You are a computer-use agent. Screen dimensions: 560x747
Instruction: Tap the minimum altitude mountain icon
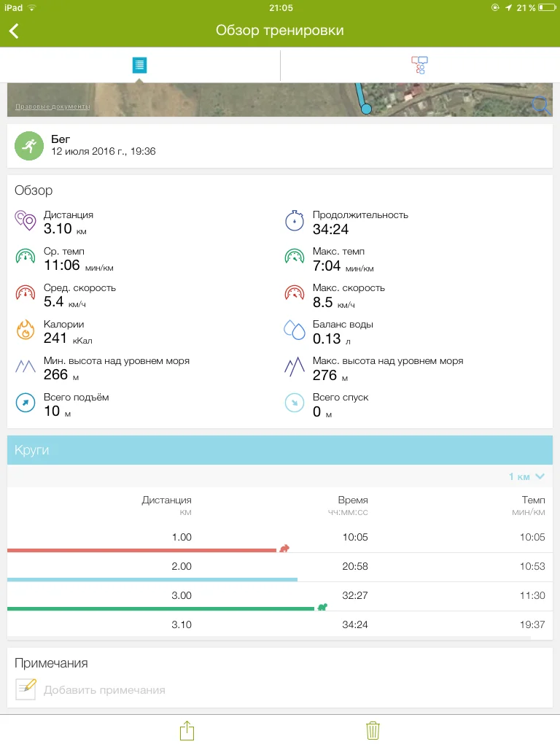26,366
